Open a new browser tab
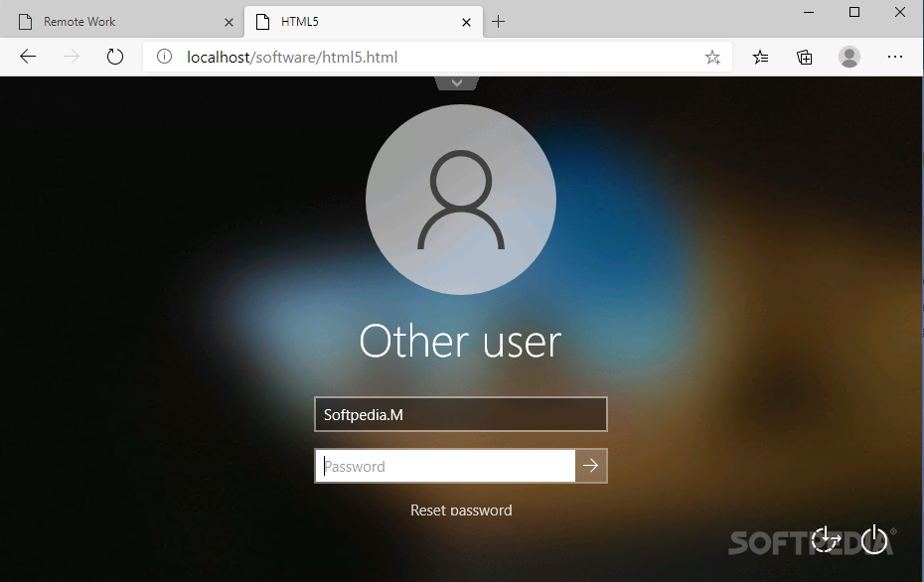The image size is (924, 582). tap(498, 22)
